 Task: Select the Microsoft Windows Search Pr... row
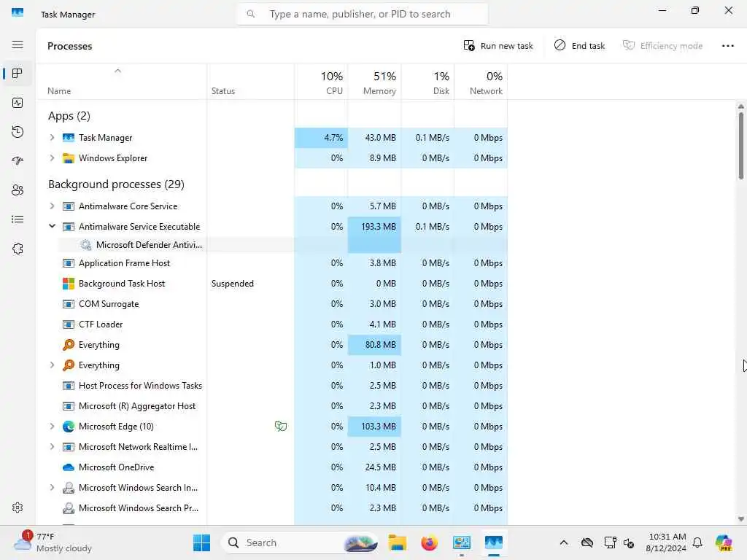pyautogui.click(x=272, y=508)
